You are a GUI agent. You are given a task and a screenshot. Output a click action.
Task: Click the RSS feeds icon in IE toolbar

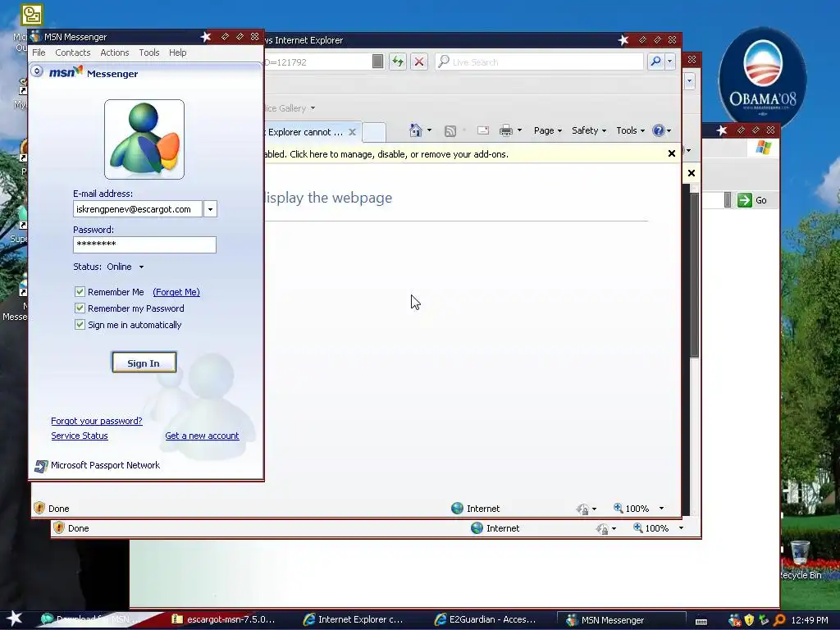pyautogui.click(x=450, y=130)
